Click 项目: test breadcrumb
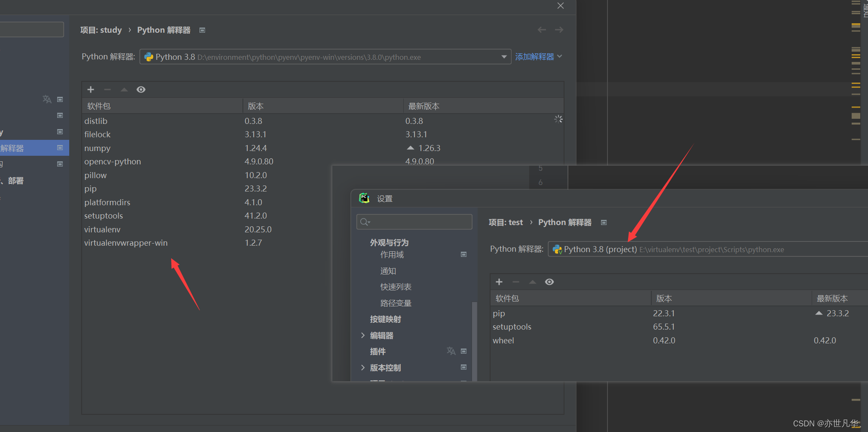 (506, 222)
